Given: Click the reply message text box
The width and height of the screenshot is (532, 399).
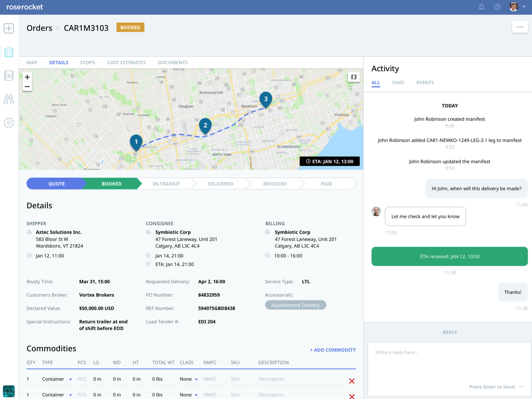Looking at the screenshot, I should 449,369.
